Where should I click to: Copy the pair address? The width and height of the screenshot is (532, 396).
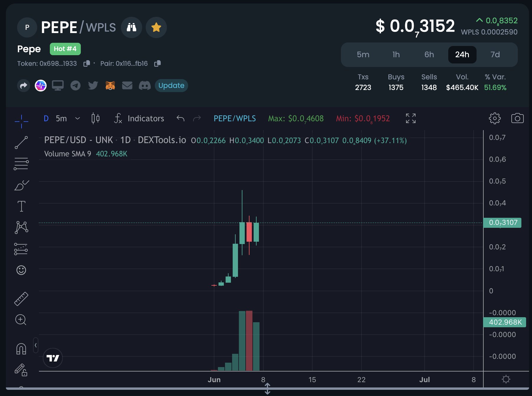[157, 63]
